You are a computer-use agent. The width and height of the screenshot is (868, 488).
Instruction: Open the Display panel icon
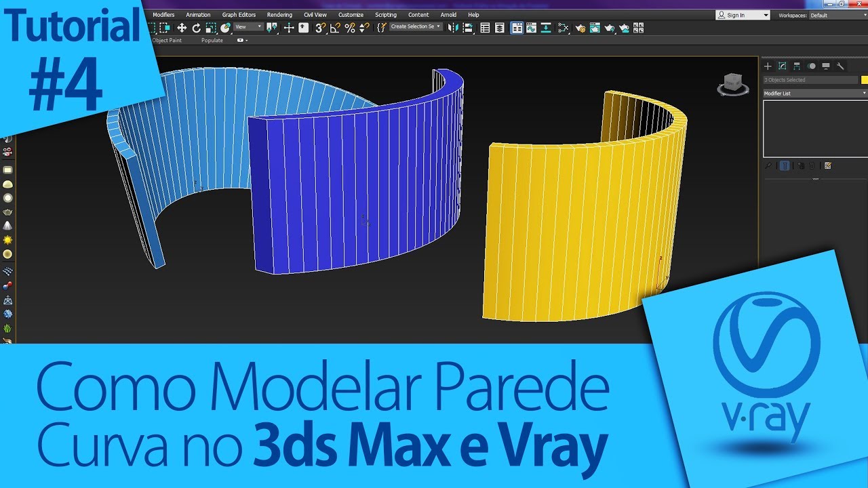pos(826,66)
